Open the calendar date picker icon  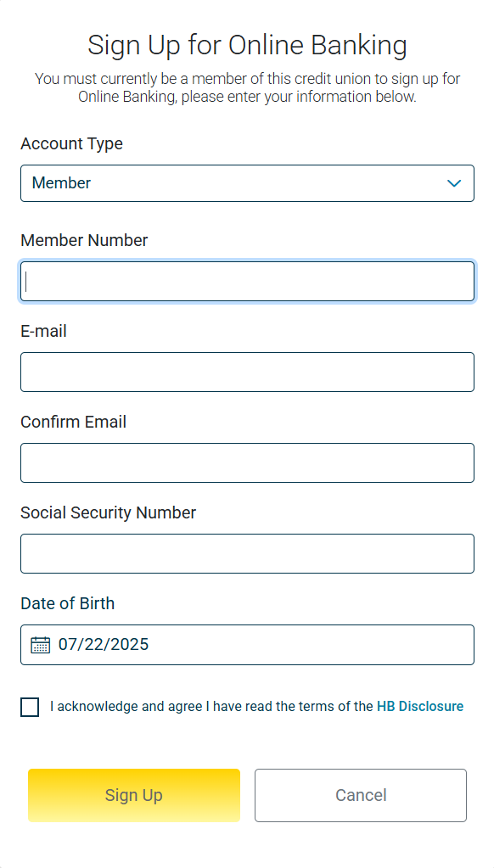[x=41, y=644]
